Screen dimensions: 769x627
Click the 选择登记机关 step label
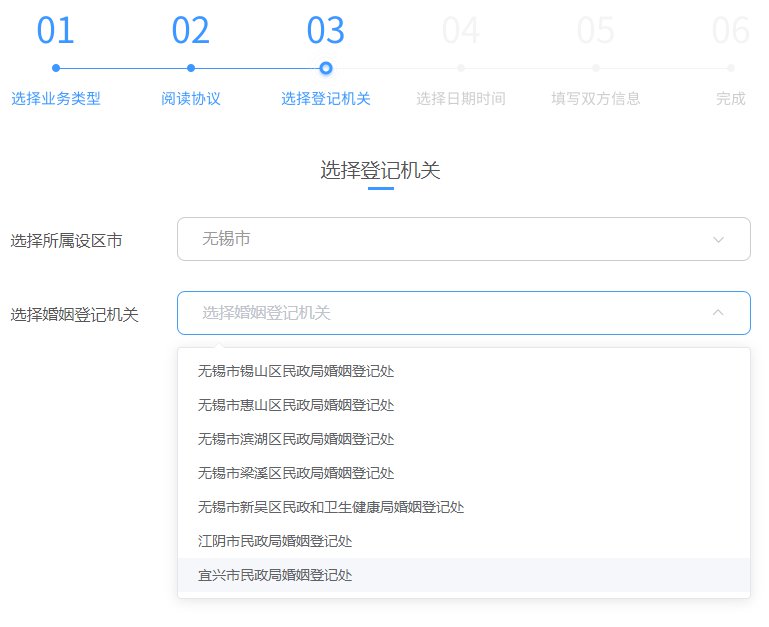[326, 99]
